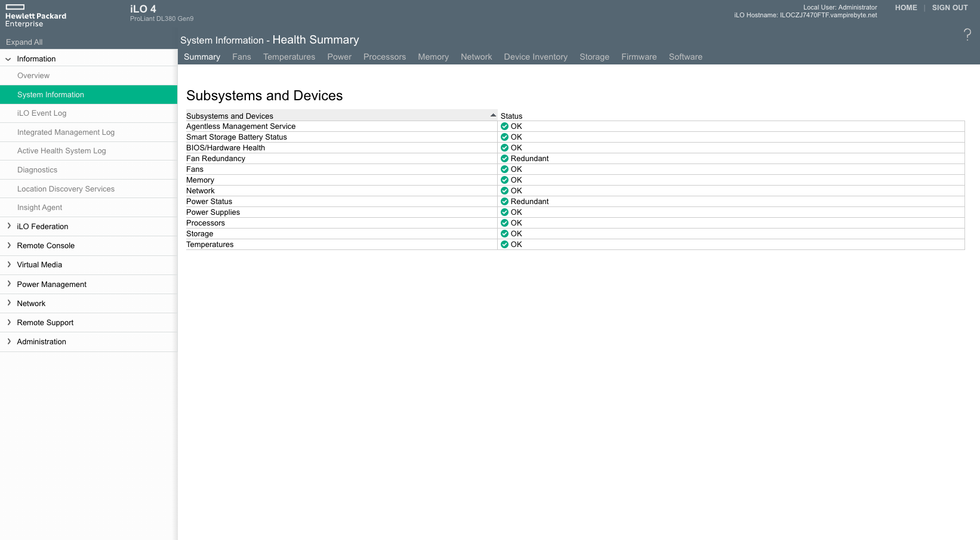Image resolution: width=980 pixels, height=540 pixels.
Task: Expand the Remote Support section
Action: 9,322
